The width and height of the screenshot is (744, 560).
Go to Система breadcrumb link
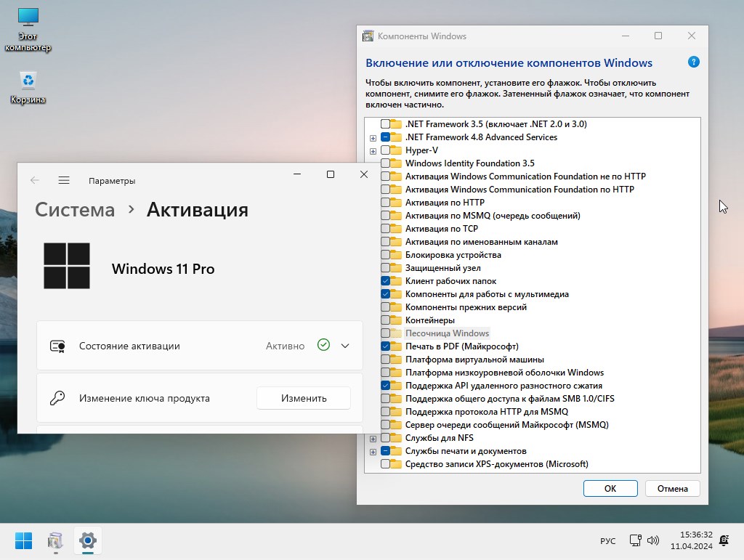point(75,210)
